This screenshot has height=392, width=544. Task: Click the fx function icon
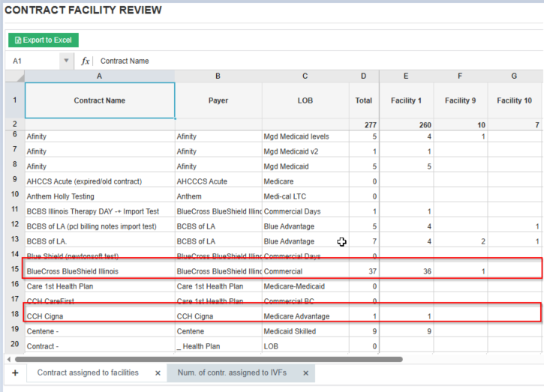pos(86,61)
